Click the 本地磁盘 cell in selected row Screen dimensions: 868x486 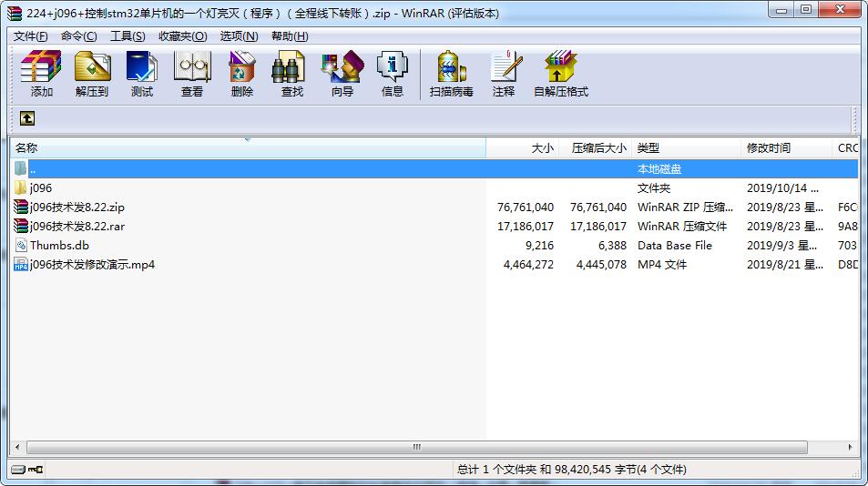659,169
